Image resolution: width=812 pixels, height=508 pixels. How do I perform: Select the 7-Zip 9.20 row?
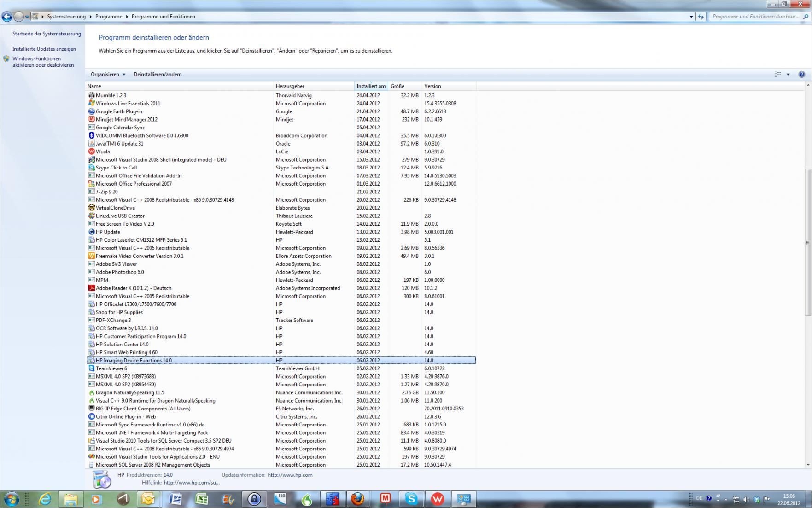tap(281, 192)
